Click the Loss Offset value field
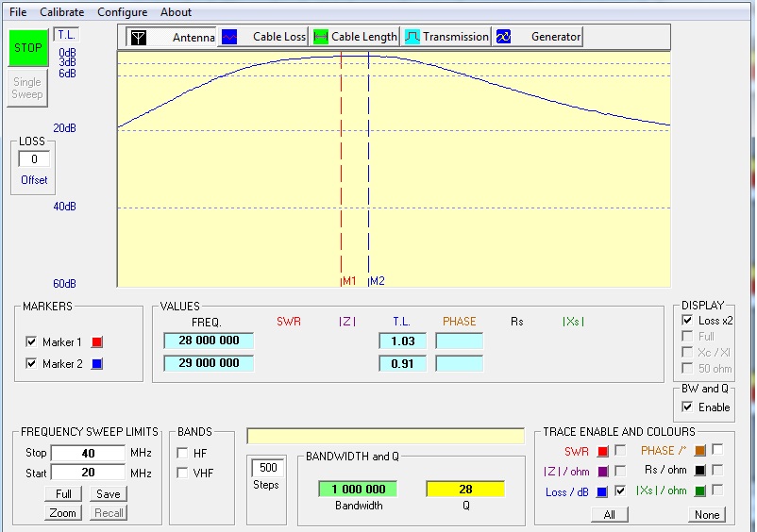This screenshot has width=757, height=532. [x=34, y=159]
